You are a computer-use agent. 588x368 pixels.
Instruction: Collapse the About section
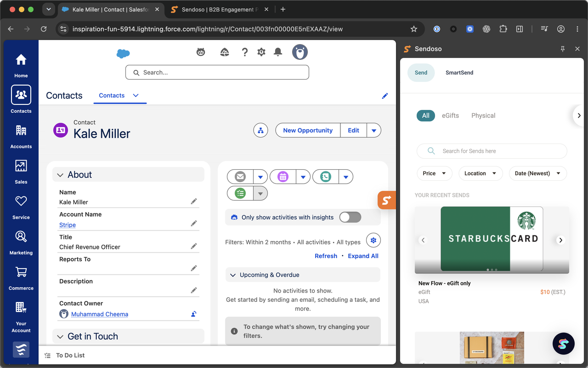point(60,175)
